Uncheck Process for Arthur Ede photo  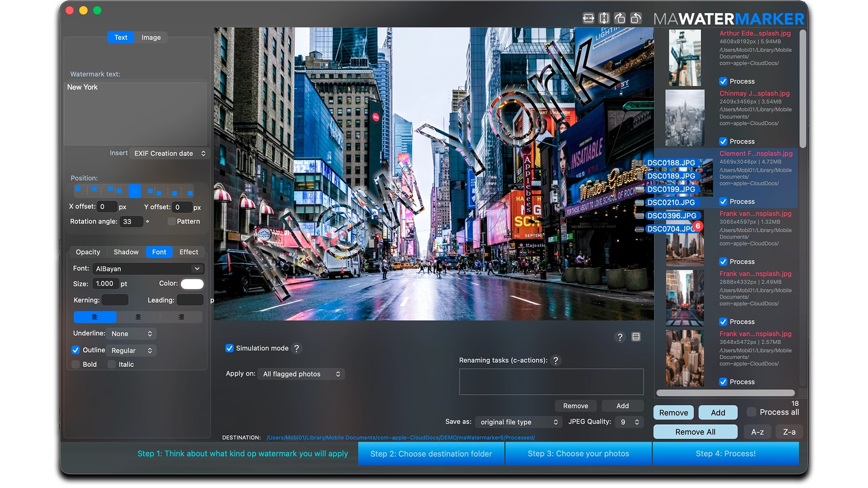723,81
